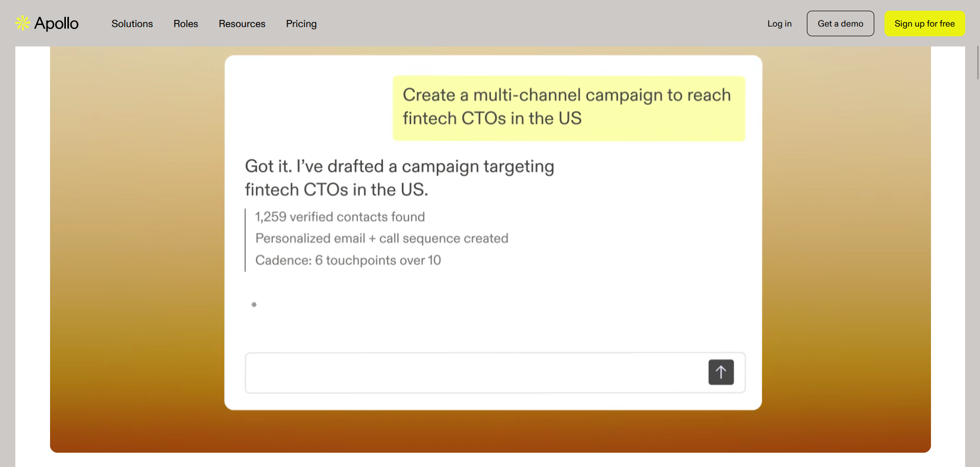
Task: Open the Resources menu
Action: (x=242, y=23)
